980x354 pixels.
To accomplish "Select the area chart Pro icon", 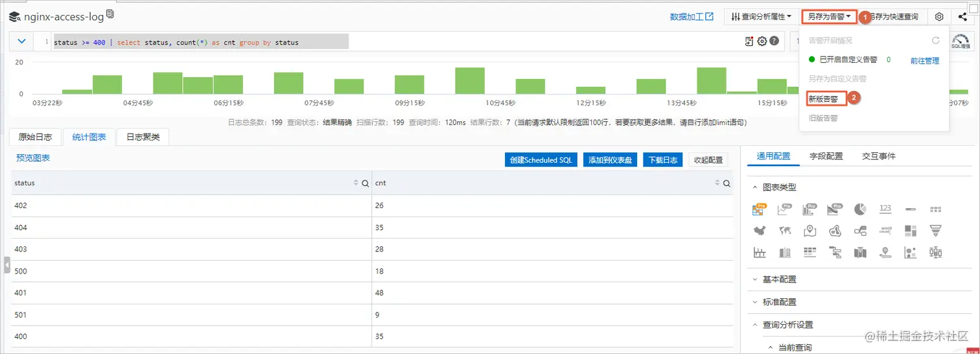I will (835, 209).
